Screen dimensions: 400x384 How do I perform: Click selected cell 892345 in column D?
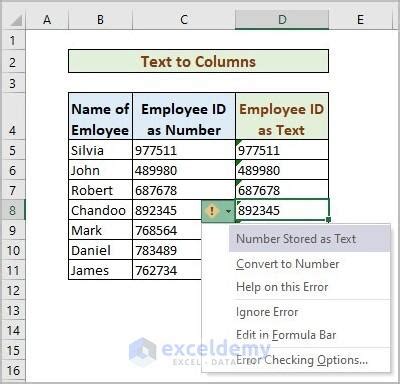pos(282,210)
